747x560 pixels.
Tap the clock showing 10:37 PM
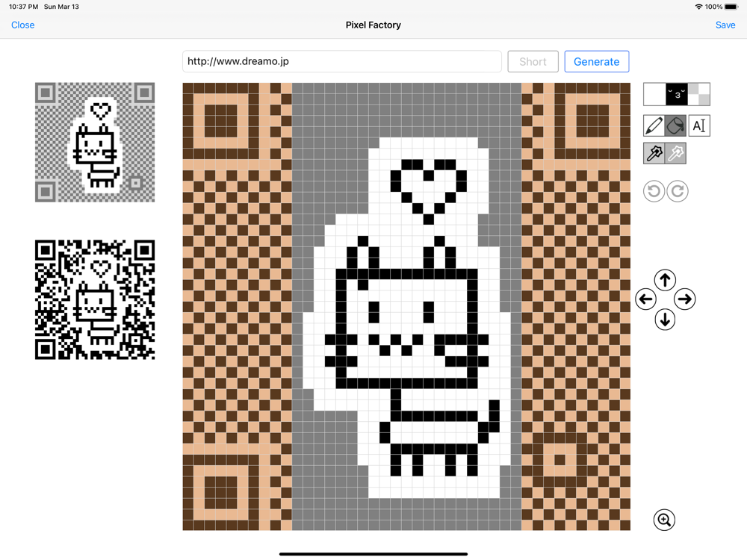pyautogui.click(x=23, y=7)
